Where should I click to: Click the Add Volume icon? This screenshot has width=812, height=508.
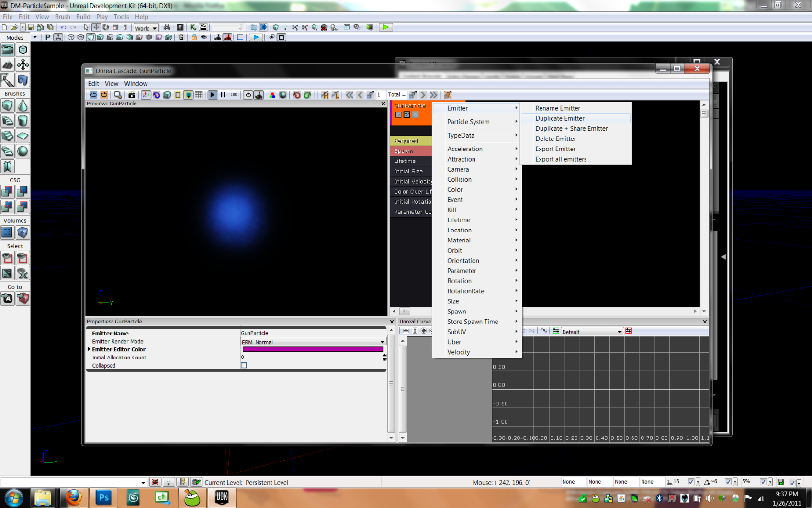coord(23,232)
